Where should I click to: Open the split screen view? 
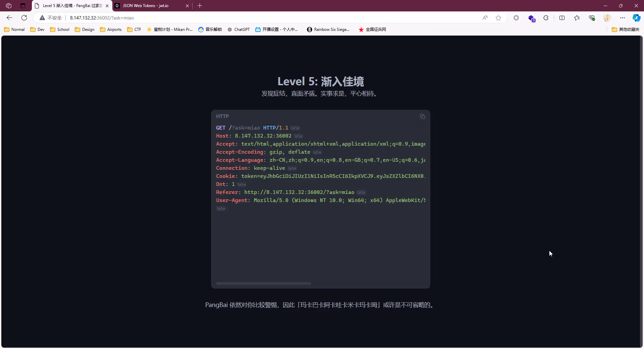coord(562,18)
